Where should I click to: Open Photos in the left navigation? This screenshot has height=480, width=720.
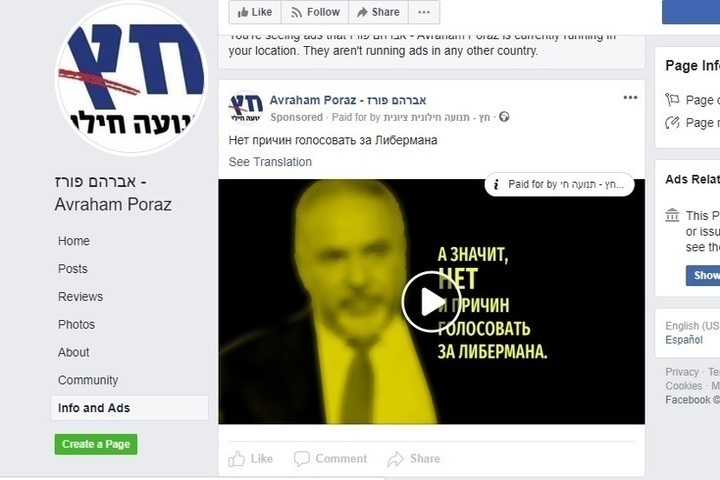coord(76,324)
